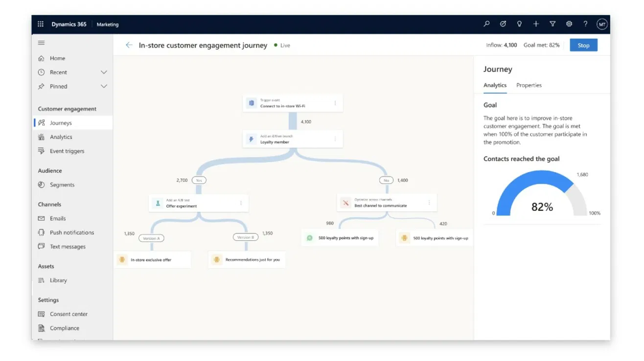Click the Live status indicator
Viewport: 644px width, 361px height.
(282, 45)
